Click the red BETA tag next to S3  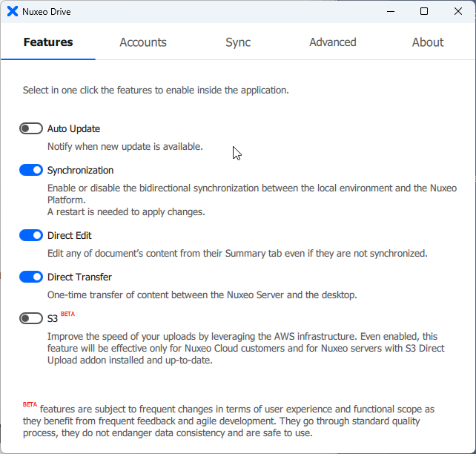(x=67, y=314)
